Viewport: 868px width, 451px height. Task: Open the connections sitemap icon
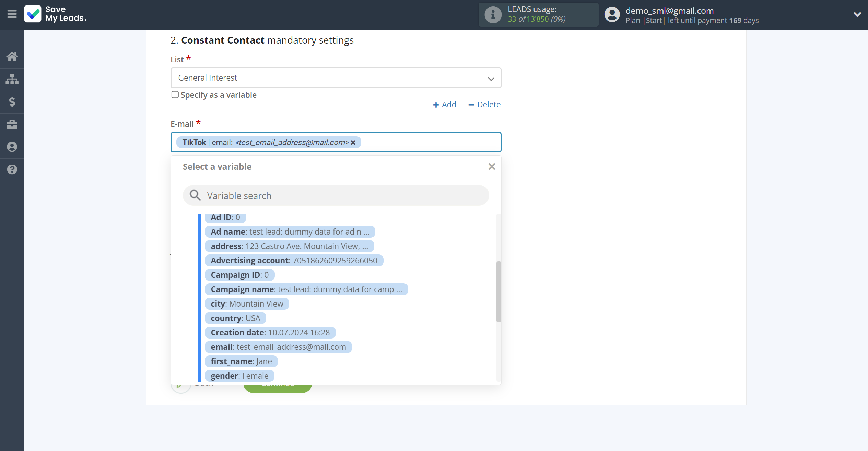click(12, 79)
